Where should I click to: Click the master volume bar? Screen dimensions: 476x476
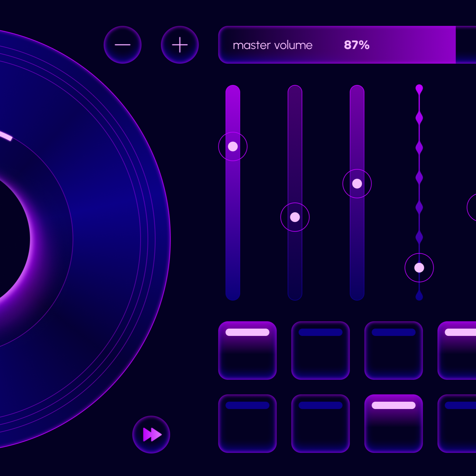(347, 45)
